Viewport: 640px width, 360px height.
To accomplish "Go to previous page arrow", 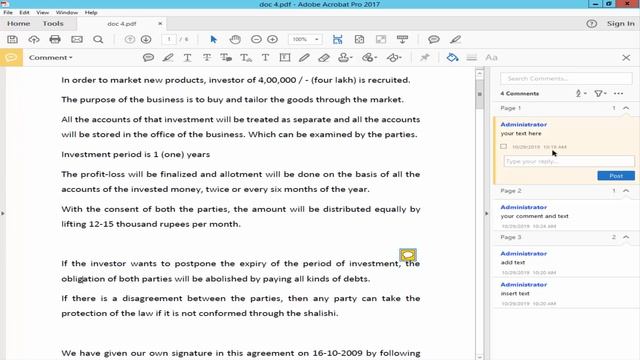I will click(x=129, y=40).
